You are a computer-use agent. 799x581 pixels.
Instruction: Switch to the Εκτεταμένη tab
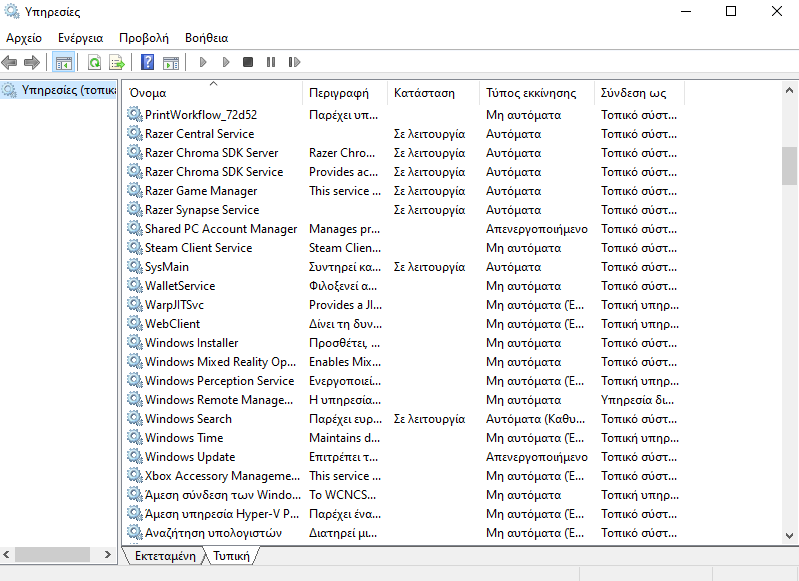(164, 556)
